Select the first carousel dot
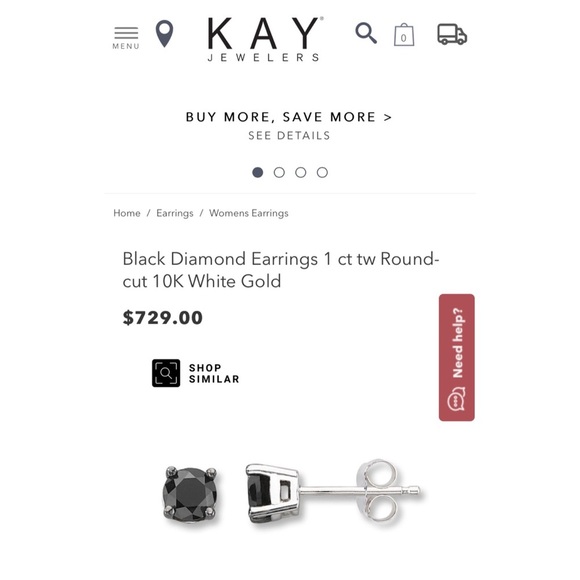 coord(258,172)
